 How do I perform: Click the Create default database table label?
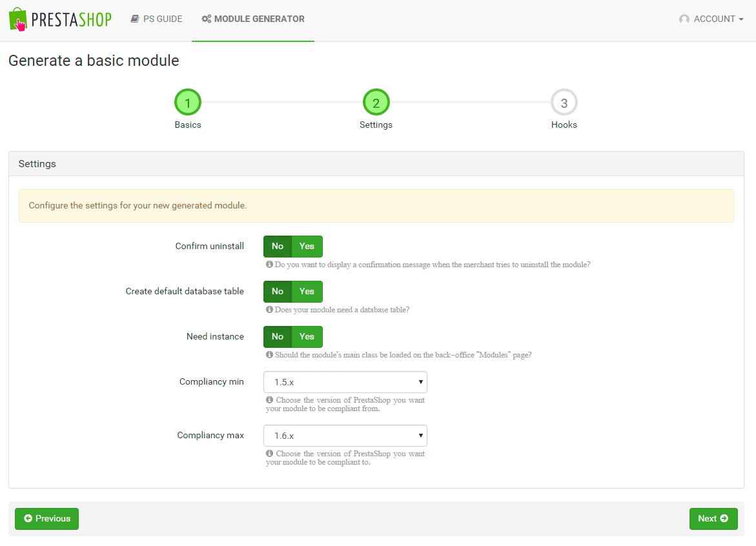tap(185, 292)
